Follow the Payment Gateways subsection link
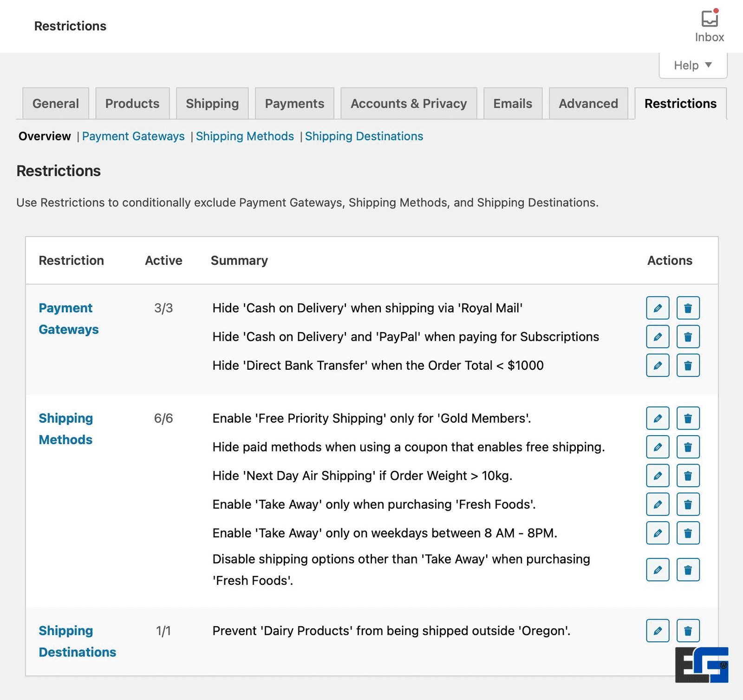743x700 pixels. pos(134,136)
